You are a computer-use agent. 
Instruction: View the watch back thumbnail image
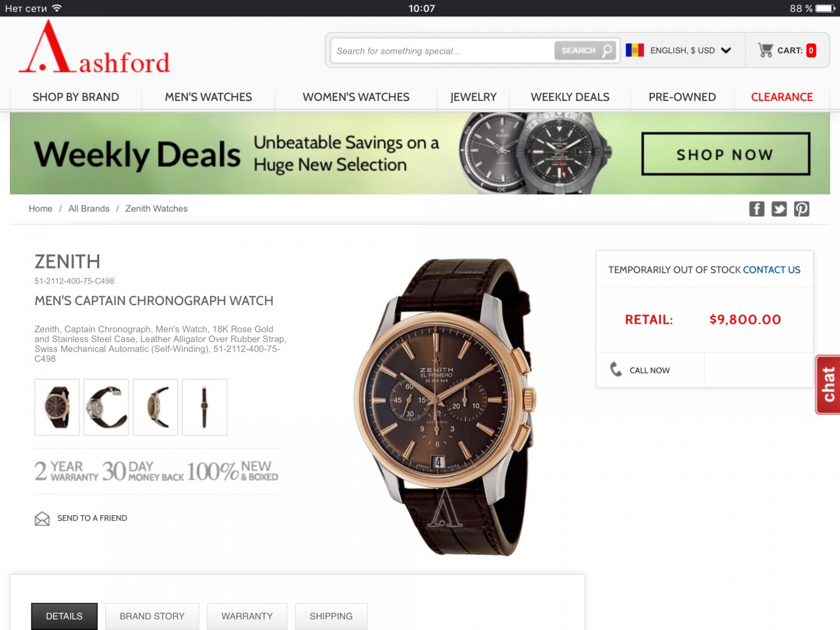(106, 407)
